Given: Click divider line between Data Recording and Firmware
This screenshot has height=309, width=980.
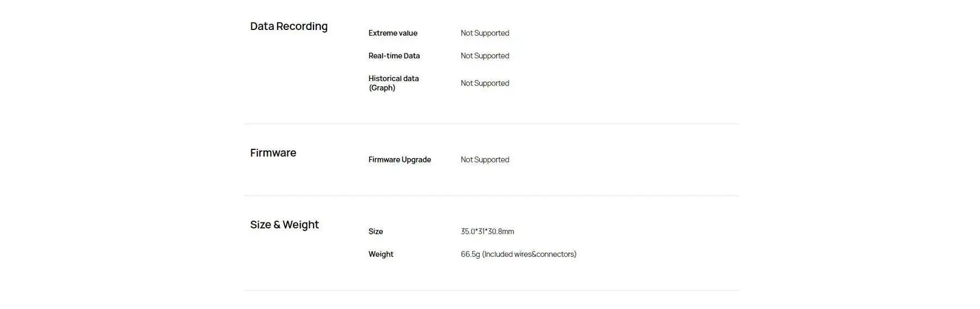Looking at the screenshot, I should pos(491,124).
